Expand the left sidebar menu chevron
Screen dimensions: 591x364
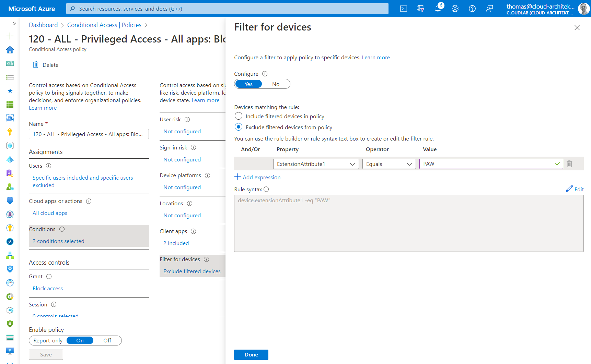(14, 23)
